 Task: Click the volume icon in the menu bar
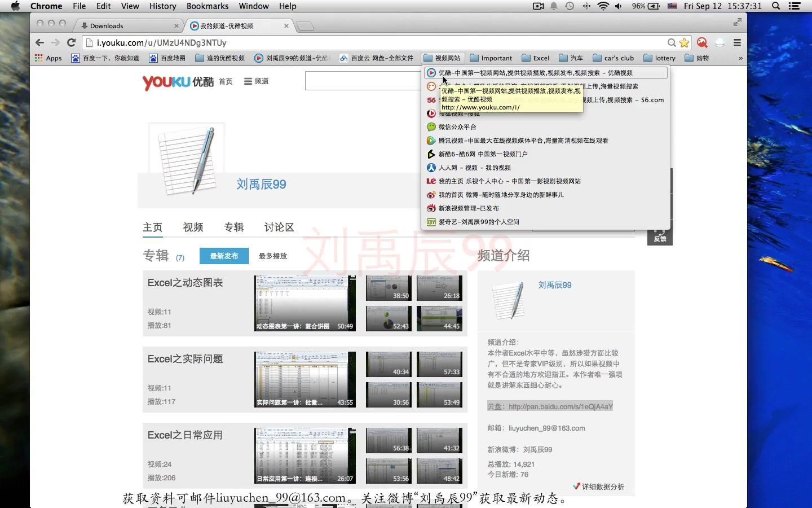[619, 6]
